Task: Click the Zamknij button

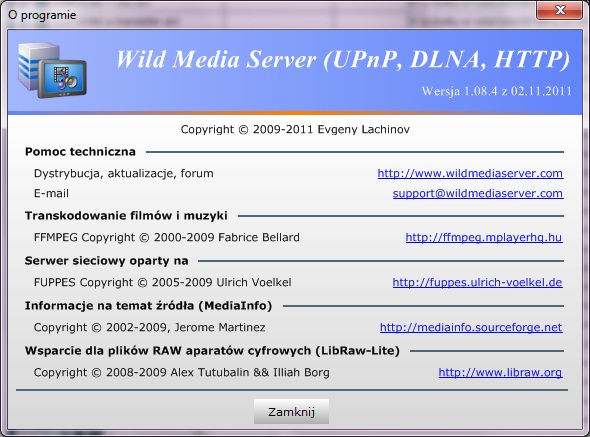Action: coord(291,412)
